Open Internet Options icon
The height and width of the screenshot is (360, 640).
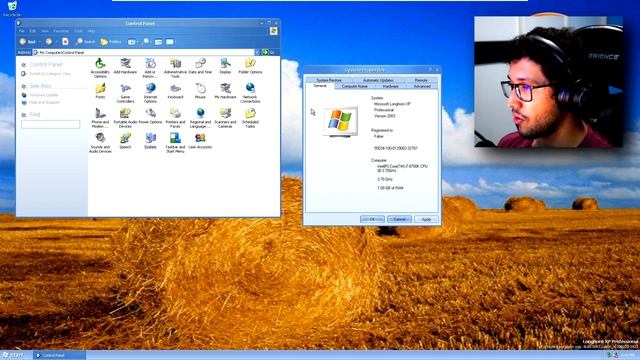pos(150,93)
